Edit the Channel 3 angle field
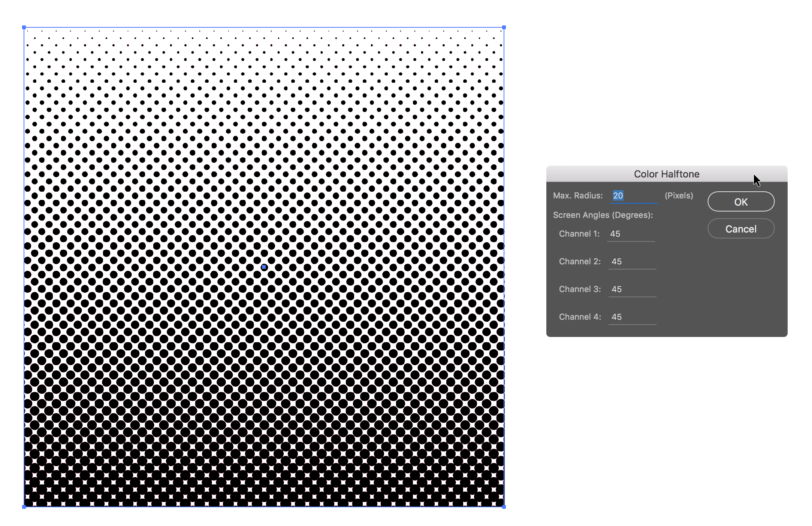This screenshot has height=526, width=812. coord(632,289)
